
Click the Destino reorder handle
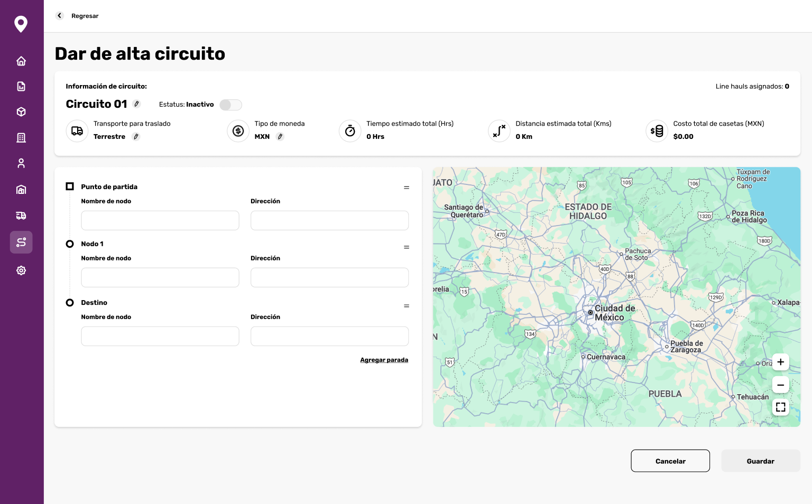point(407,306)
